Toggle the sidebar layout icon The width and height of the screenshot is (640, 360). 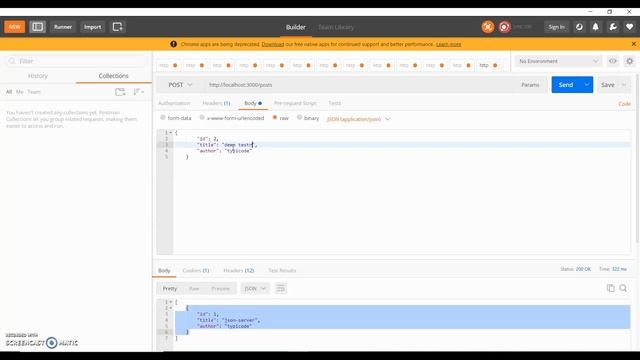click(38, 27)
